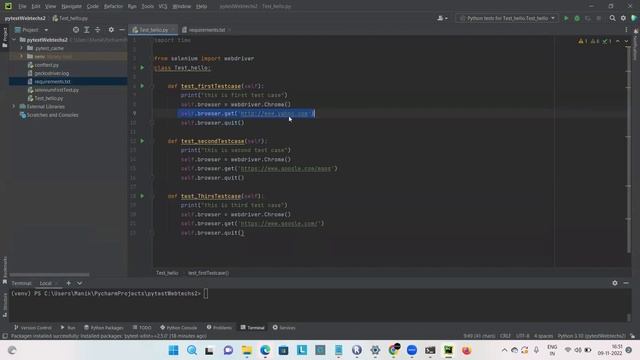Select conftest.py in the project tree
Screen dimensions: 640x360
(43, 65)
